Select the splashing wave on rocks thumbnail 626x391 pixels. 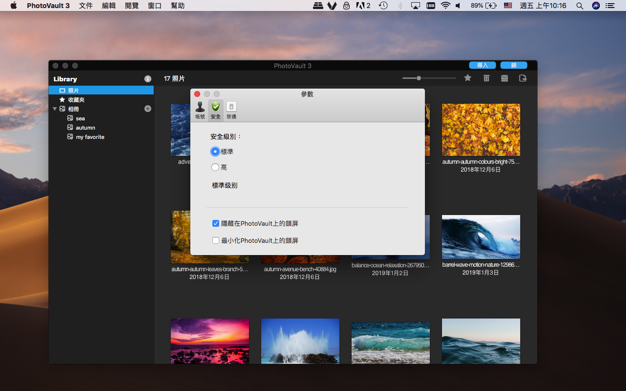tap(300, 341)
